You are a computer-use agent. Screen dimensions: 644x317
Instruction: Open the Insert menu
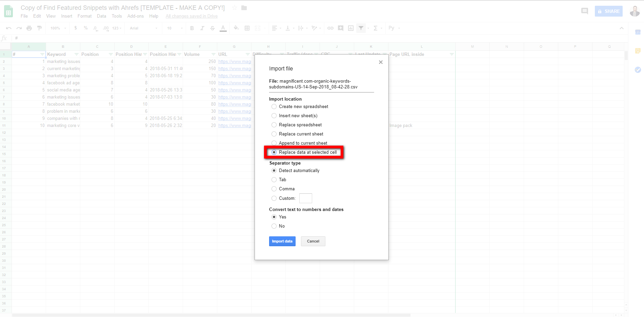(66, 16)
